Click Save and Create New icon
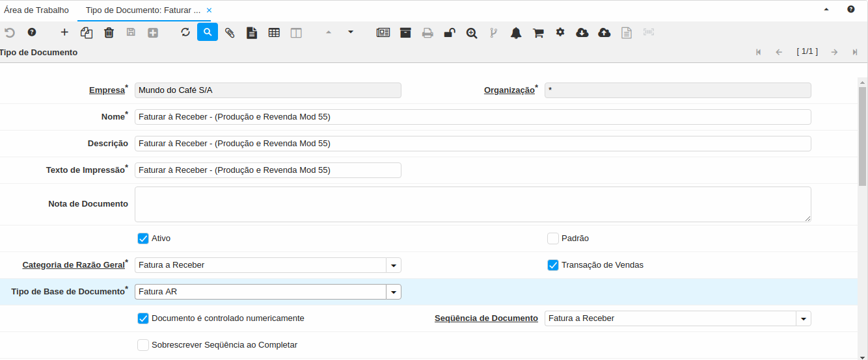Screen dimensions: 868x360 [x=153, y=32]
